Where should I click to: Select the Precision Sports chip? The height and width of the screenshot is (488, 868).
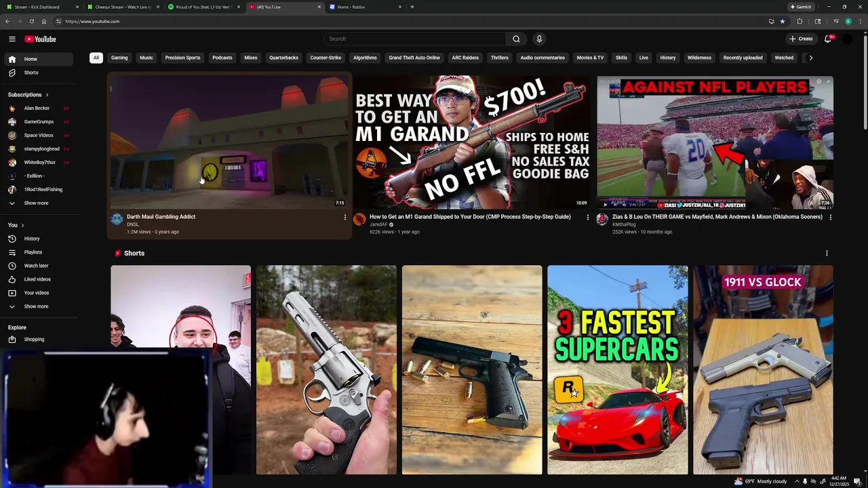click(182, 58)
